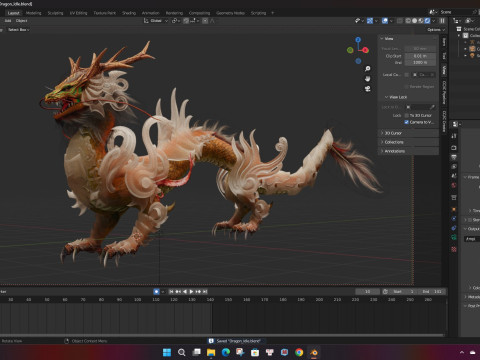Image resolution: width=480 pixels, height=360 pixels.
Task: Open the Shading workspace tab
Action: [x=129, y=13]
